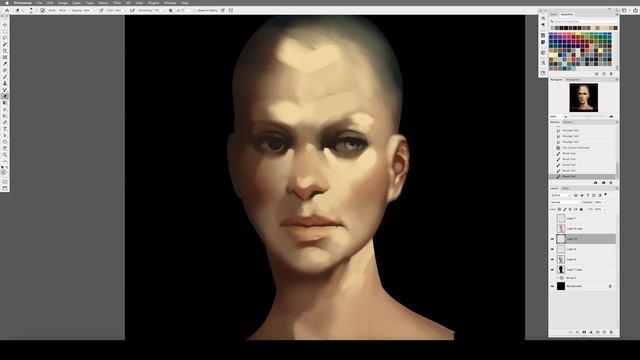Create new group folder icon in Layers

click(598, 332)
